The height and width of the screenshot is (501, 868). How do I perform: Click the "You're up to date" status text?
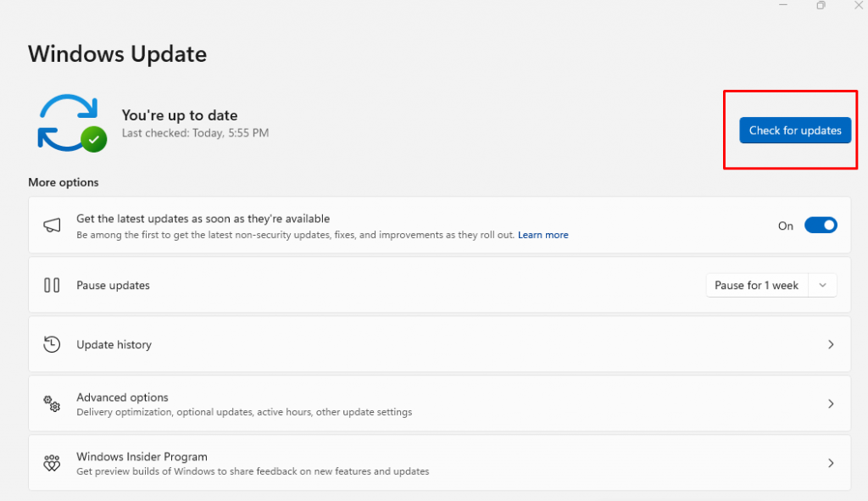pos(180,115)
